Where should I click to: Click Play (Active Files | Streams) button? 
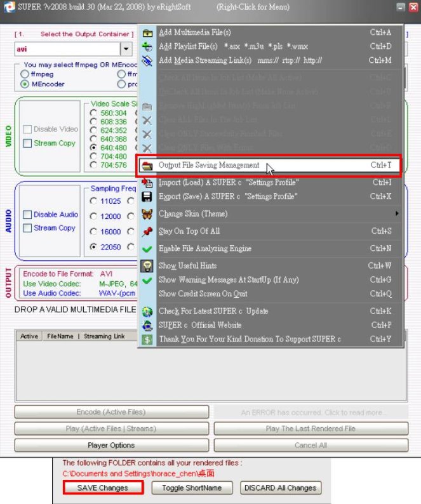tap(112, 428)
